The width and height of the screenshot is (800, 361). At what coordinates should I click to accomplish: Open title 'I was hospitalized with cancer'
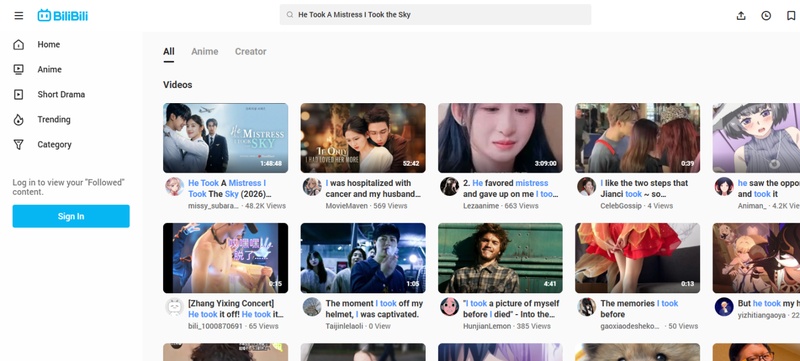tap(373, 188)
